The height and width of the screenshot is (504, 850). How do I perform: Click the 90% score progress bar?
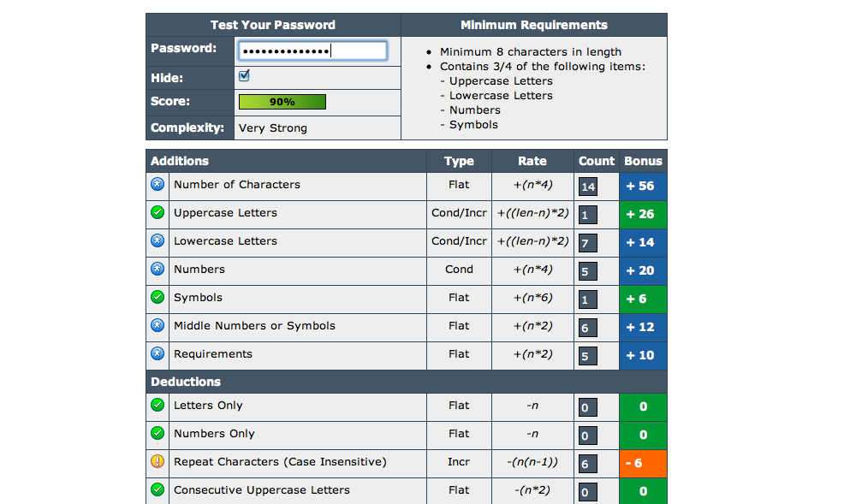[282, 102]
